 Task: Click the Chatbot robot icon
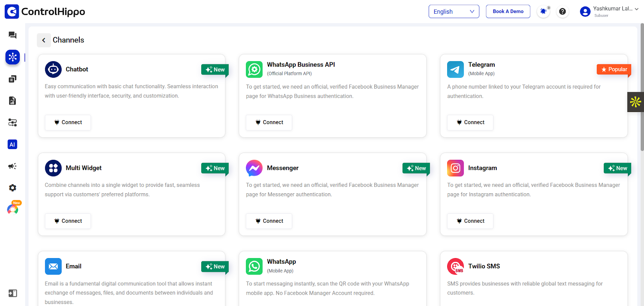tap(53, 69)
